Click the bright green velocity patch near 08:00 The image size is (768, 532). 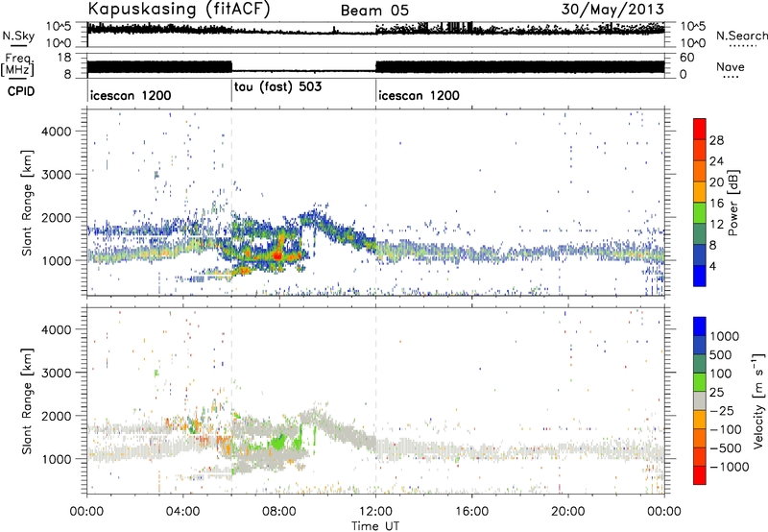[x=277, y=443]
